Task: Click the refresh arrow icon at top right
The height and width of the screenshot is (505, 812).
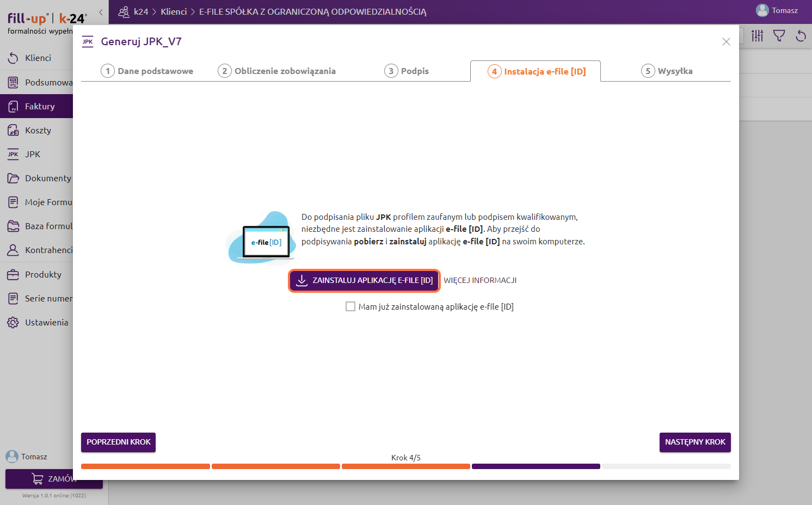Action: (801, 36)
